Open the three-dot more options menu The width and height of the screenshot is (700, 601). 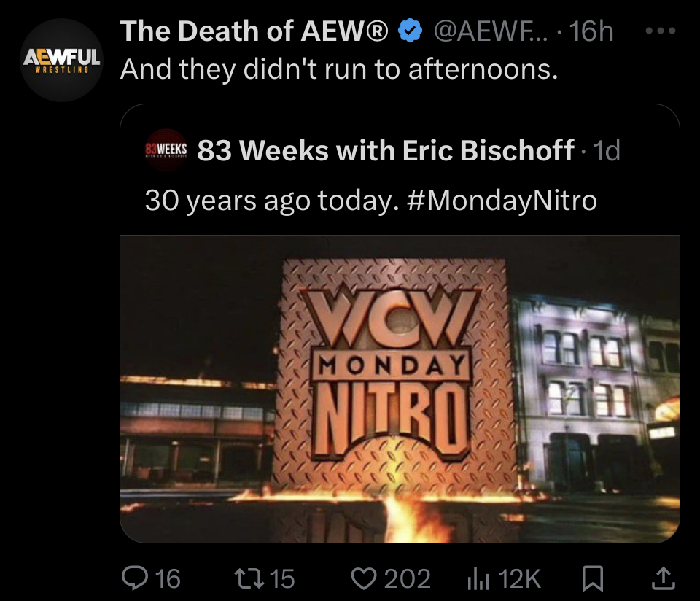pyautogui.click(x=661, y=31)
